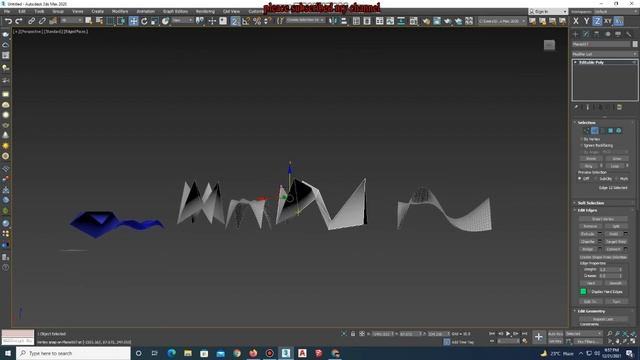
Task: Restrict transform to the Y axis
Action: tap(586, 21)
